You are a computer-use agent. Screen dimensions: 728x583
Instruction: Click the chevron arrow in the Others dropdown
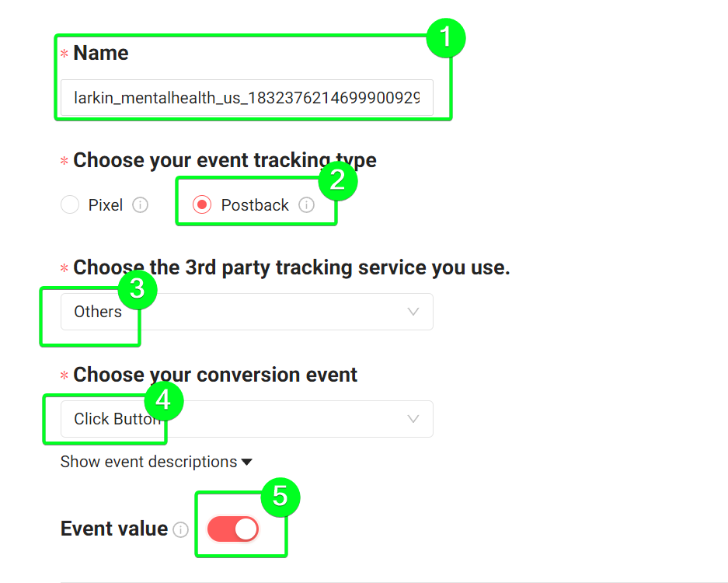(413, 312)
